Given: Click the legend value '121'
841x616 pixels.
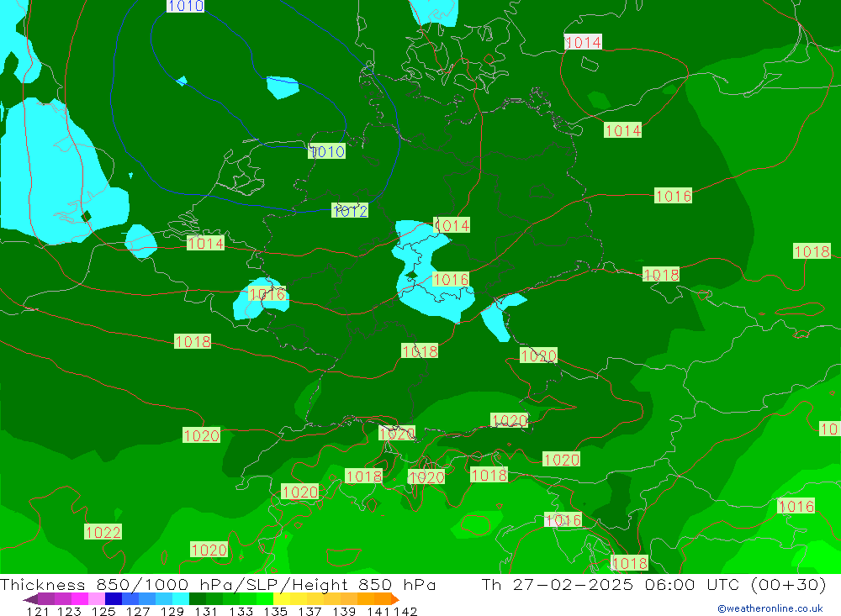Looking at the screenshot, I should coord(38,611).
